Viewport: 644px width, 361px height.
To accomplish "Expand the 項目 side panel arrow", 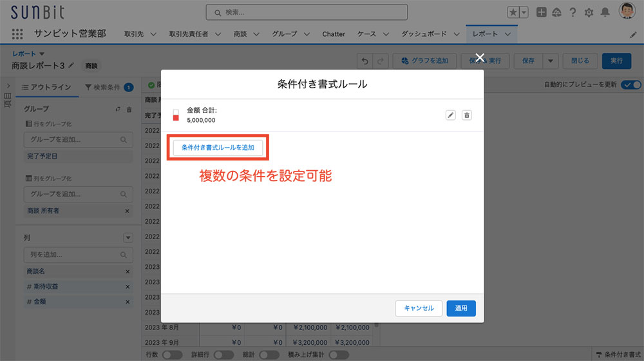I will [8, 86].
